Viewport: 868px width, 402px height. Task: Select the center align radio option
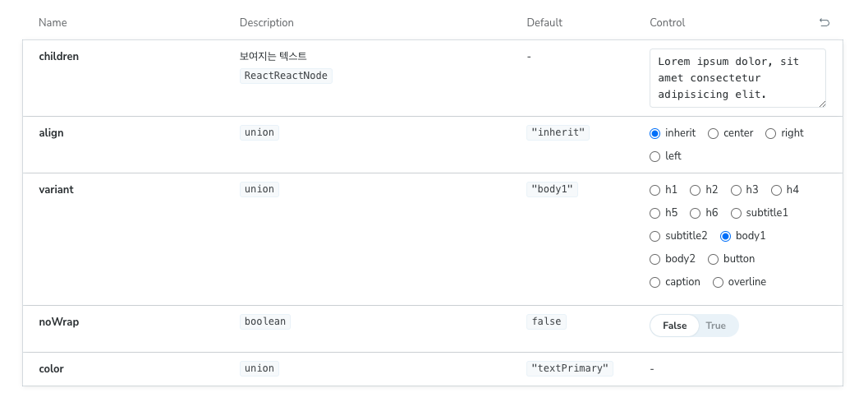click(713, 133)
